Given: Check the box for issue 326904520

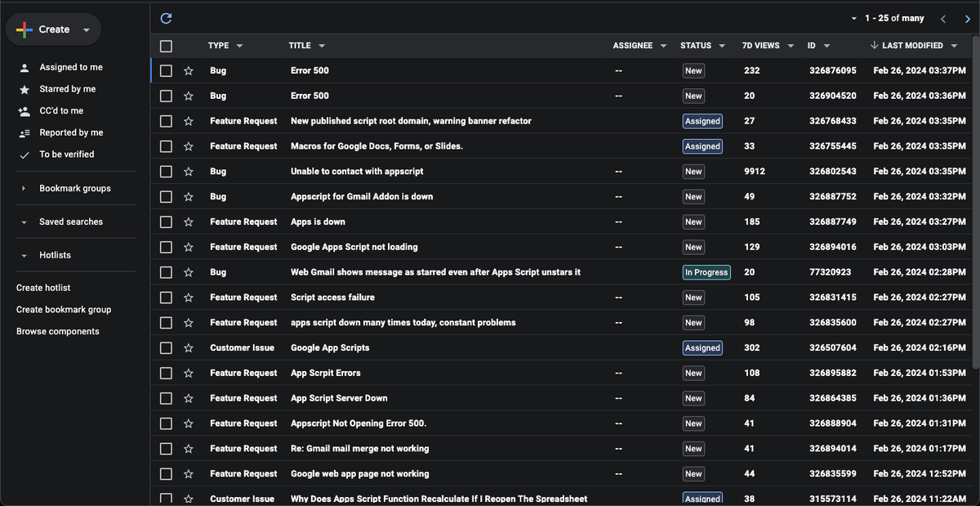Looking at the screenshot, I should point(166,96).
